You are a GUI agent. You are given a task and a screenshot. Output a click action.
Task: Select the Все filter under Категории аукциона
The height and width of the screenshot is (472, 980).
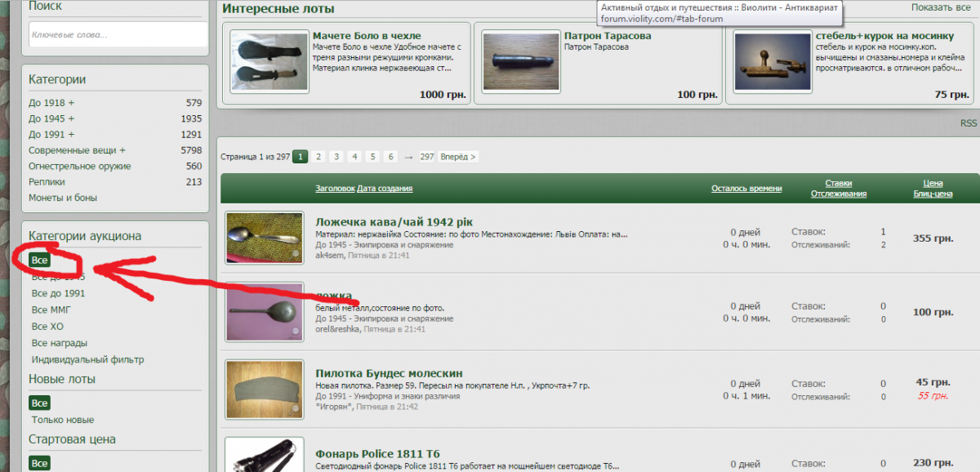[39, 260]
